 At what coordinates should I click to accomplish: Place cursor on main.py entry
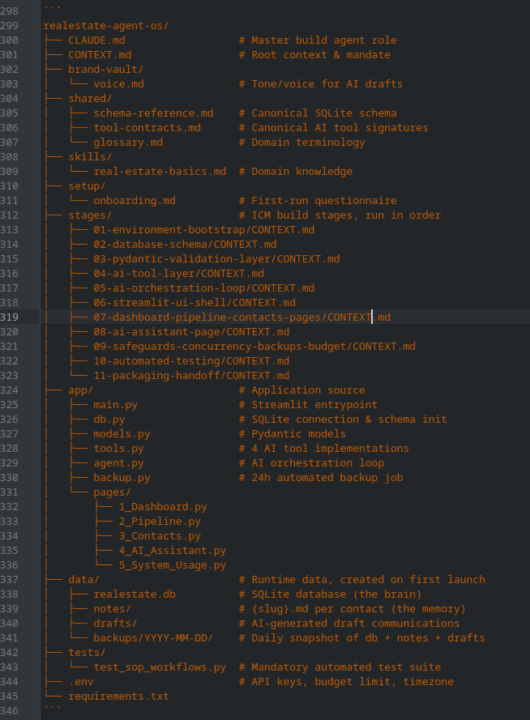[115, 405]
